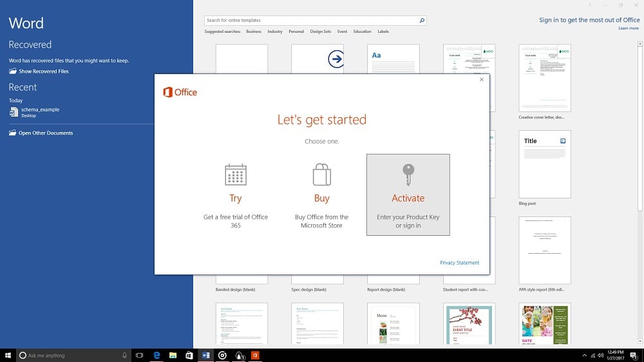Screen dimensions: 644x362
Task: Click the Office taskbar icon
Action: [x=255, y=356]
